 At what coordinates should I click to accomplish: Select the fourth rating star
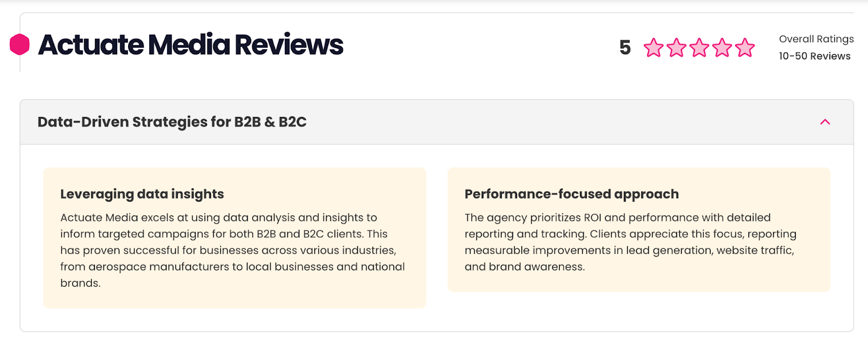click(722, 48)
